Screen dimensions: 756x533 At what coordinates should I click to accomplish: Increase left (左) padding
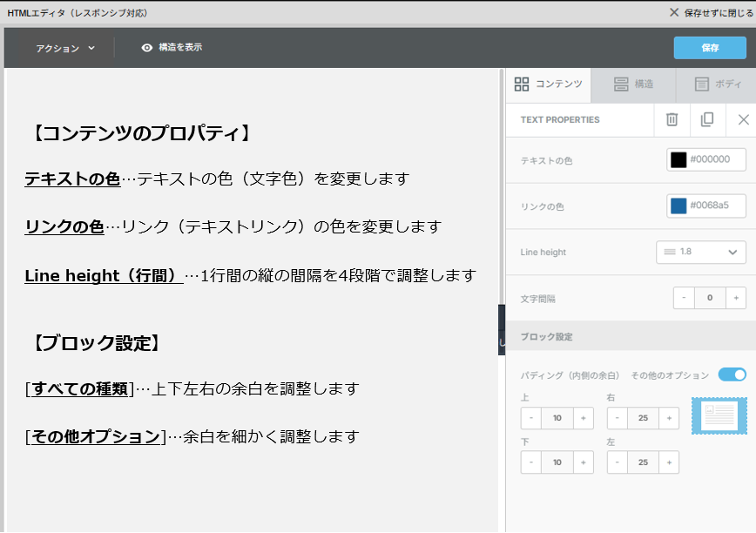tap(669, 462)
